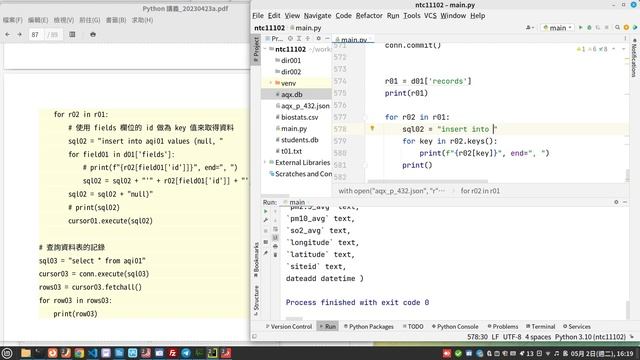Click the Search Everywhere magnifier icon
The height and width of the screenshot is (360, 640).
(x=617, y=27)
